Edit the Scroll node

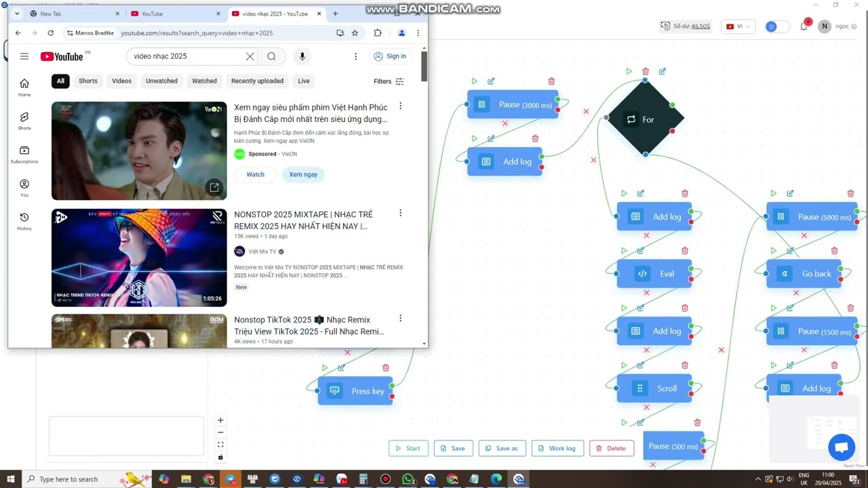coord(641,365)
